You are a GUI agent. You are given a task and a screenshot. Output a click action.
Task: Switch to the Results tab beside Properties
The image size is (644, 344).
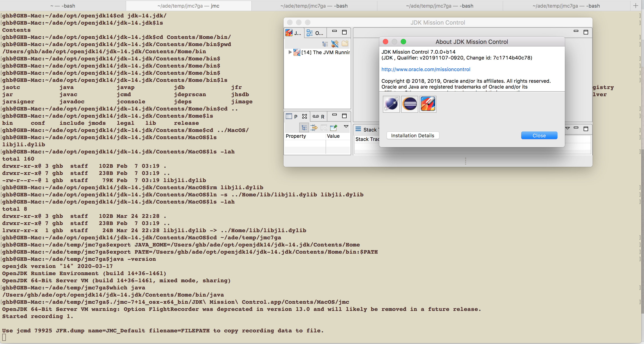[318, 117]
